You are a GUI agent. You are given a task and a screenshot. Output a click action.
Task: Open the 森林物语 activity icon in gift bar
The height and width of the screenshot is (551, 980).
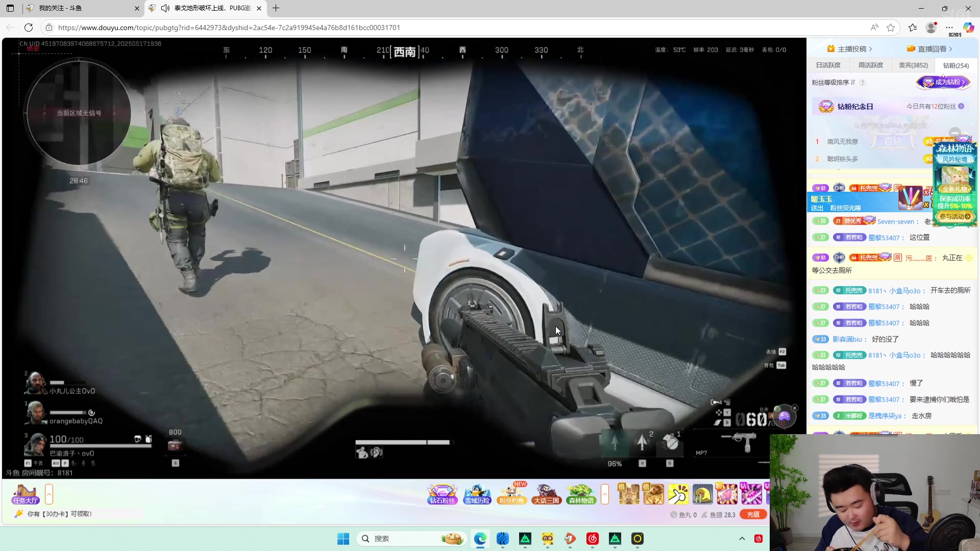581,494
